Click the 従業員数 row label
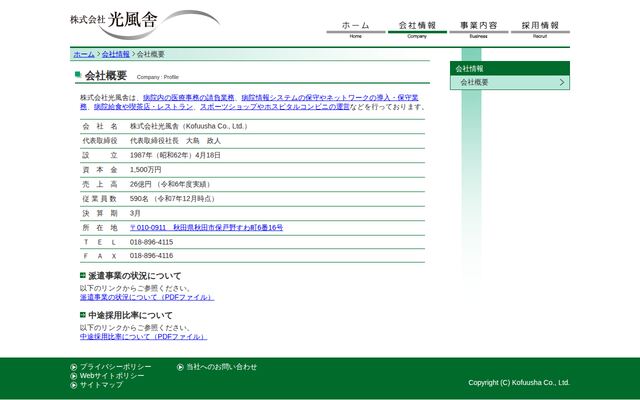 coord(100,199)
